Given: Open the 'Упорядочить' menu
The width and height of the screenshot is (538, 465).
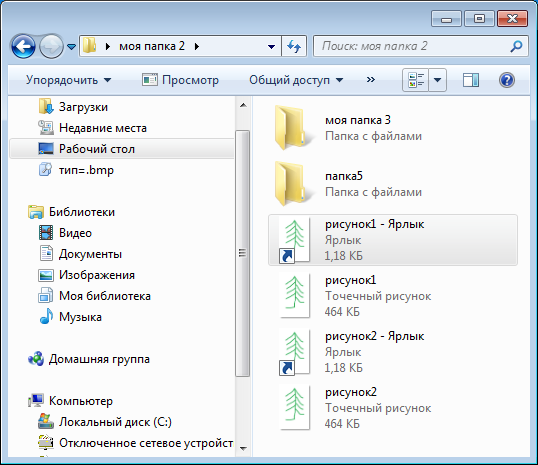Looking at the screenshot, I should 68,80.
